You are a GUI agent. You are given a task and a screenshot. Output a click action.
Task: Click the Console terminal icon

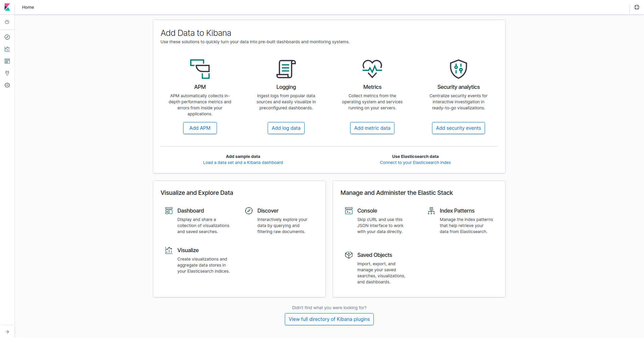[349, 211]
